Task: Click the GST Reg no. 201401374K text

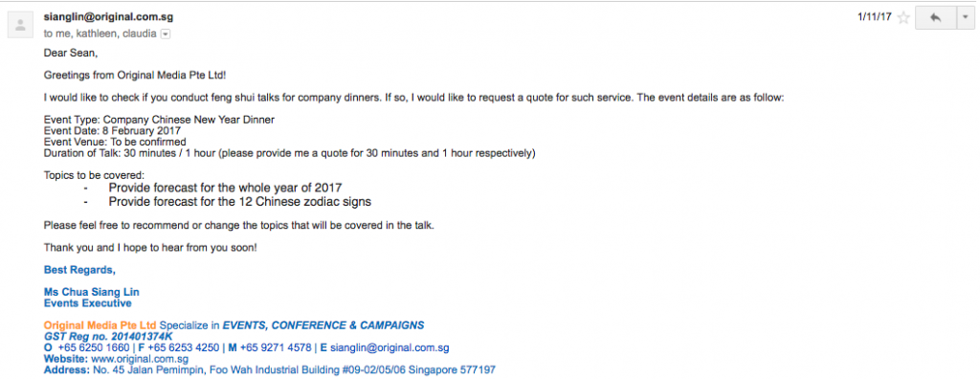Action: point(108,336)
